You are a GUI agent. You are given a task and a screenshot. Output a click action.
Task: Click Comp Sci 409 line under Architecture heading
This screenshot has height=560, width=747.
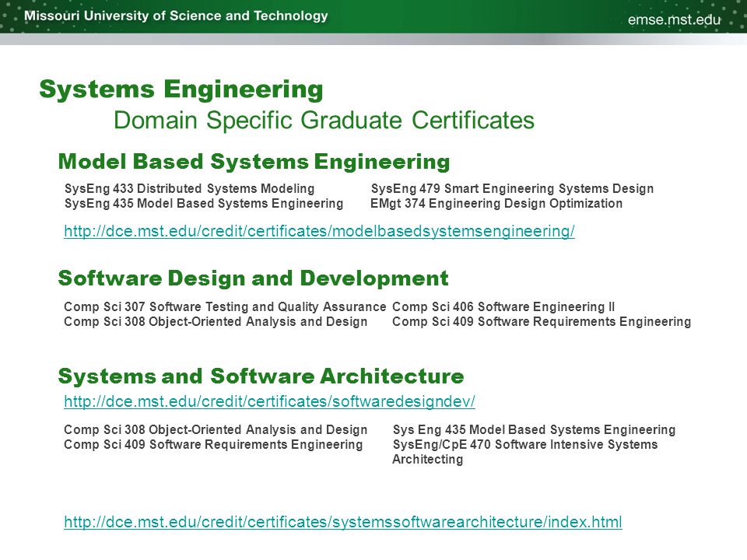click(213, 445)
